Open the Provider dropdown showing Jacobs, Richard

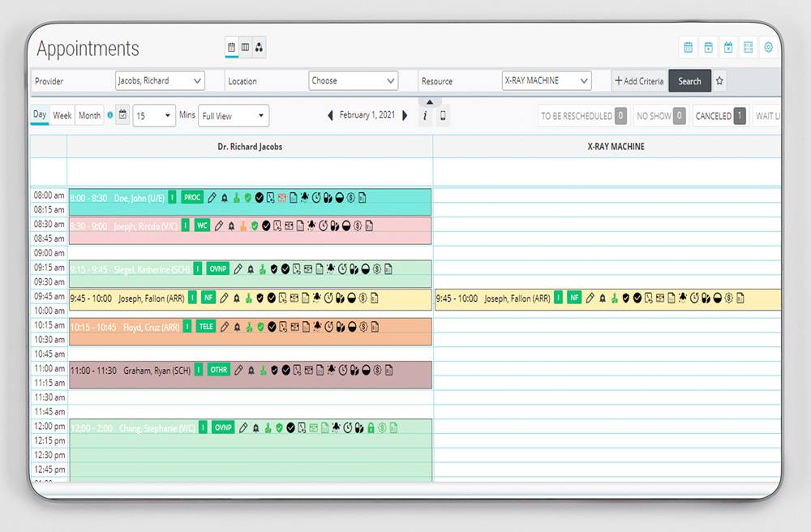[x=160, y=80]
